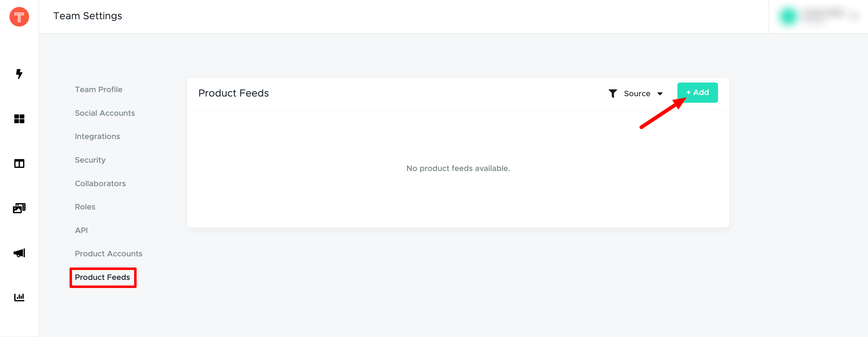Open the bar chart analytics icon
This screenshot has height=337, width=868.
pos(19,297)
